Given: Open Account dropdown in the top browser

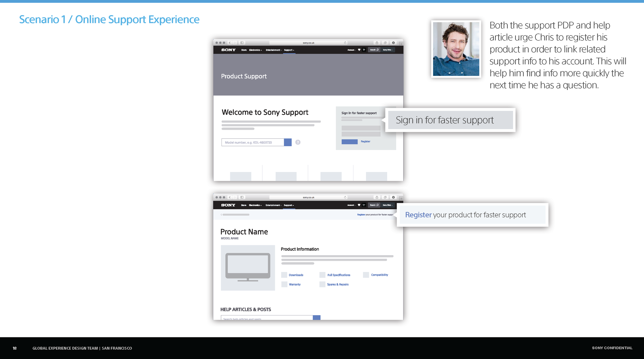Looking at the screenshot, I should click(x=351, y=50).
